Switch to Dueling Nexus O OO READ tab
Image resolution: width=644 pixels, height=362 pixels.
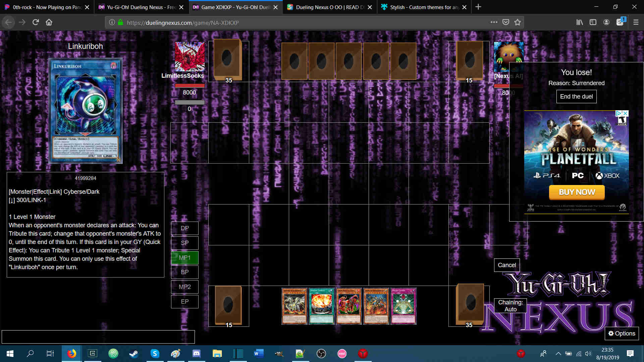click(330, 7)
